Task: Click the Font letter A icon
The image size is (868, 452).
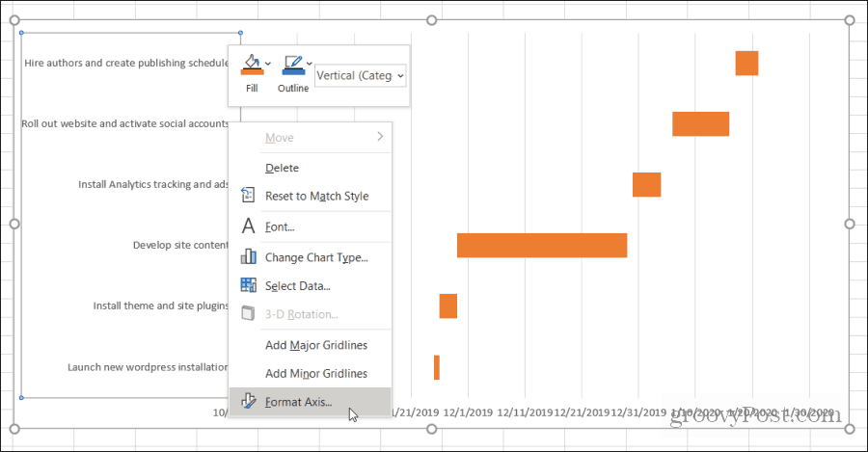Action: pyautogui.click(x=248, y=226)
